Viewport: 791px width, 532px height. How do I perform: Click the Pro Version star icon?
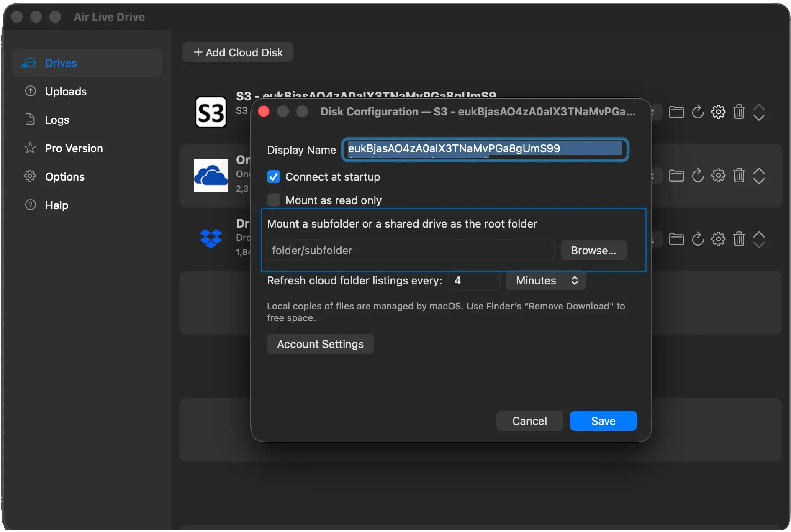(30, 148)
